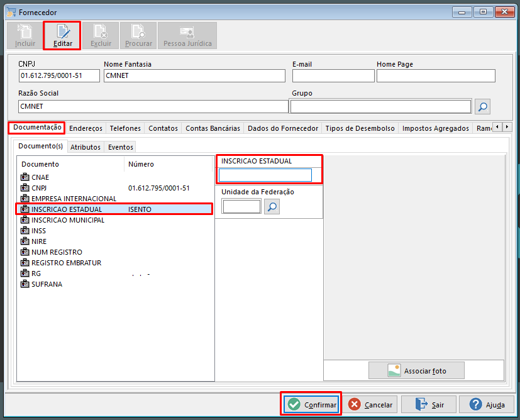Click the Associar foto button

click(416, 370)
